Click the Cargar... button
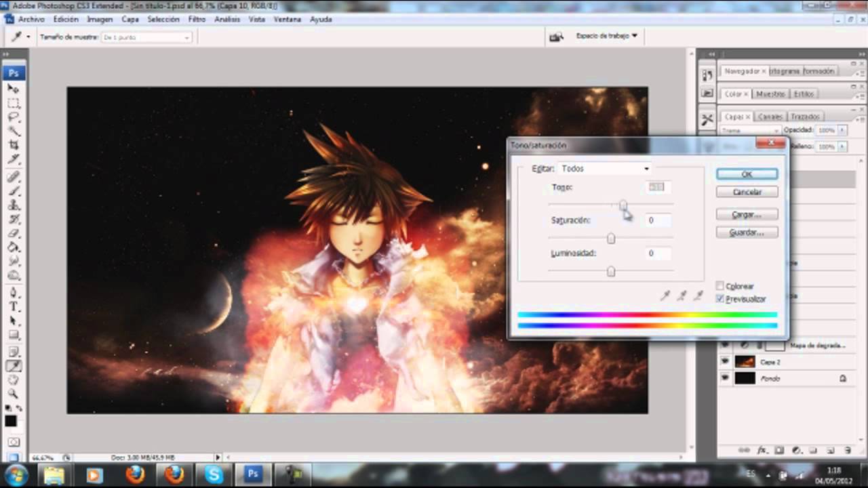Screen dimensions: 868x488 click(x=747, y=214)
